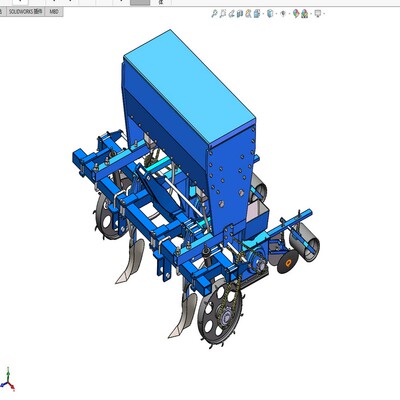Open Dynamic Annotation Views icon
The image size is (400, 400).
pos(248,14)
